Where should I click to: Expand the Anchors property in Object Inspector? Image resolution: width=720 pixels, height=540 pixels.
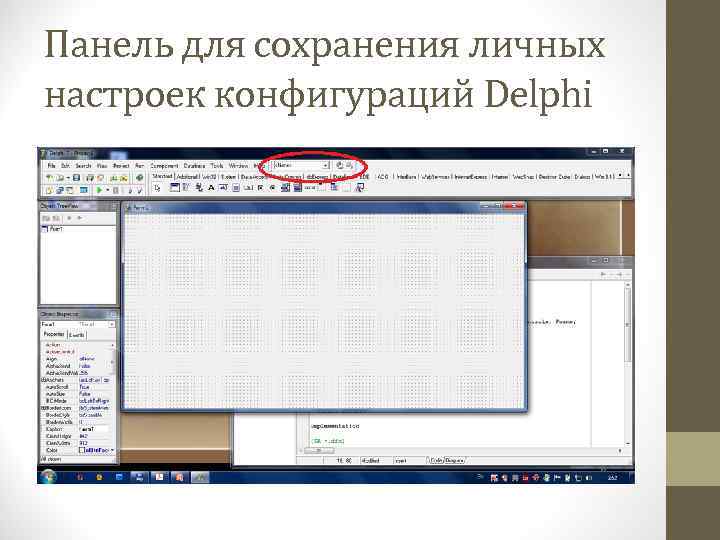pyautogui.click(x=43, y=380)
